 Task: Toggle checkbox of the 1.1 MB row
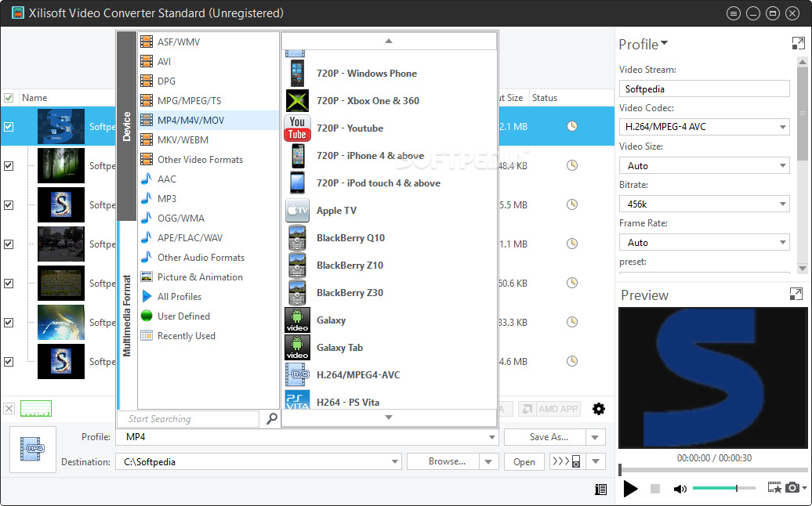click(x=9, y=244)
